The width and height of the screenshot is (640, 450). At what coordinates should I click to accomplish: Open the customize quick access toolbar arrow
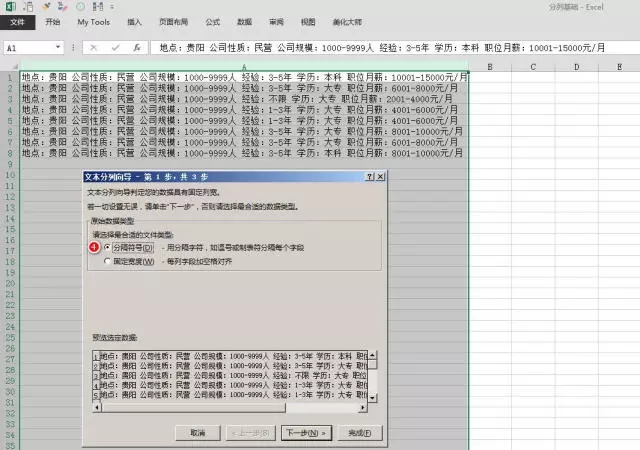coord(112,7)
